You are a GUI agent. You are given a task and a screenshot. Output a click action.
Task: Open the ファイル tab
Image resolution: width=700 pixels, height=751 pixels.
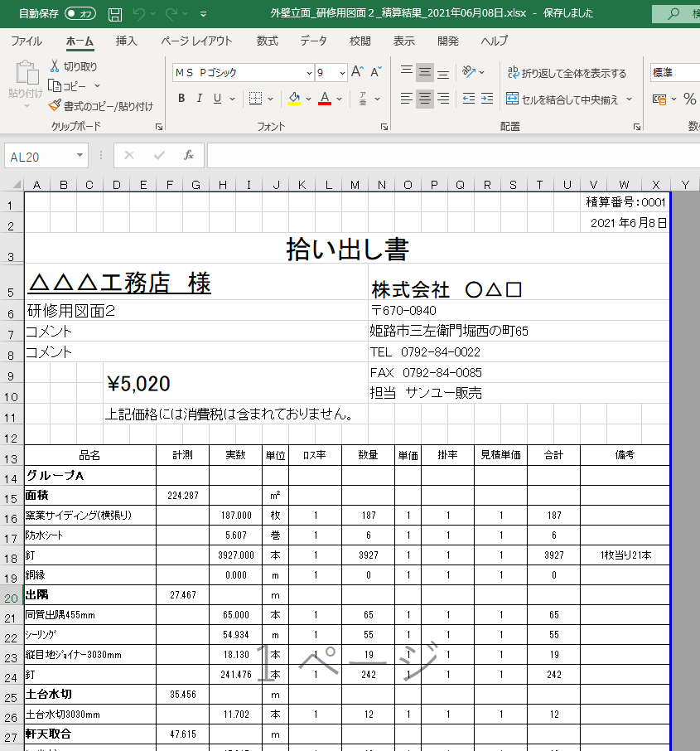click(27, 41)
